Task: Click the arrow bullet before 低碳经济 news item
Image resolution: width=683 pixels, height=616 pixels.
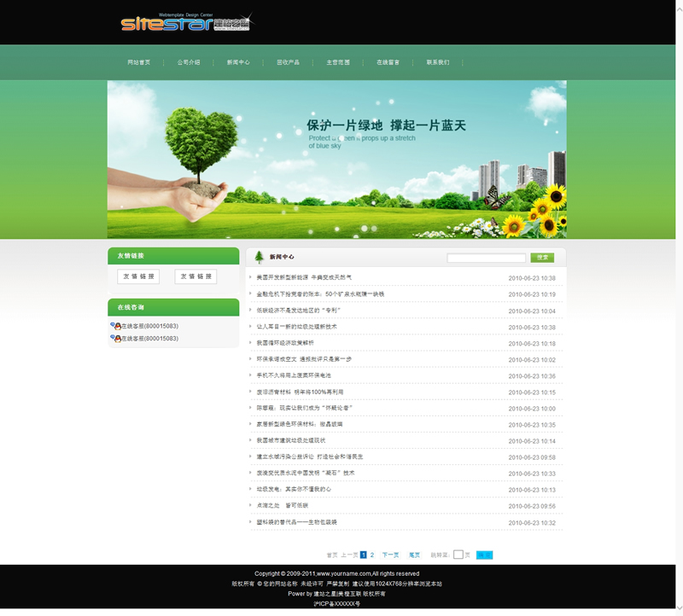Action: coord(251,311)
